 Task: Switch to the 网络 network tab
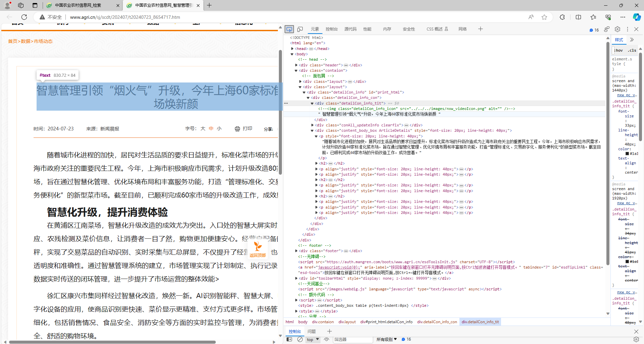point(462,29)
